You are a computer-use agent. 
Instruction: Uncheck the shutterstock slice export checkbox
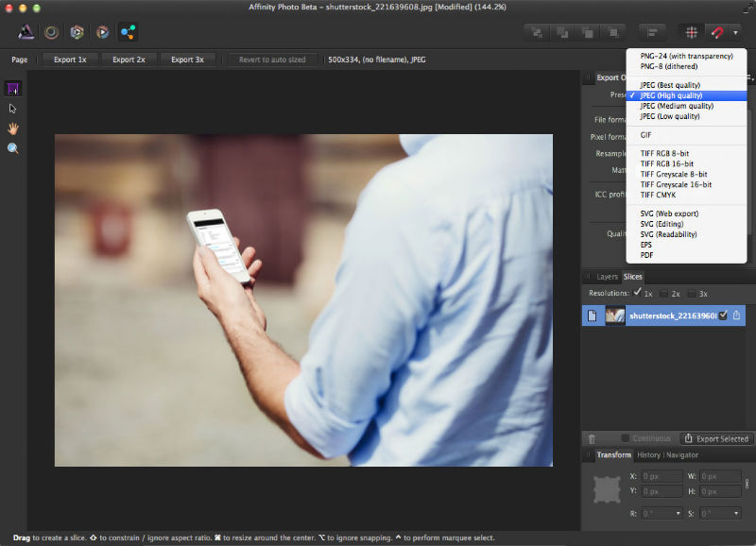click(x=723, y=316)
